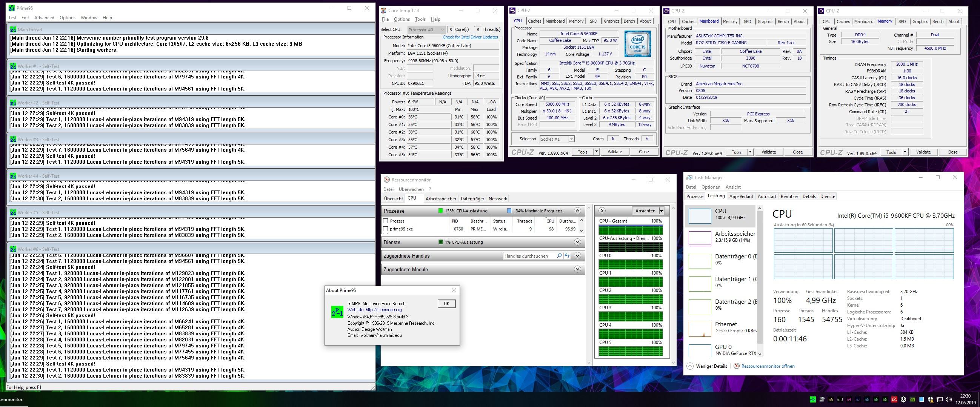The image size is (980, 407).
Task: Collapse the graph pane with the arrow button
Action: [x=602, y=211]
